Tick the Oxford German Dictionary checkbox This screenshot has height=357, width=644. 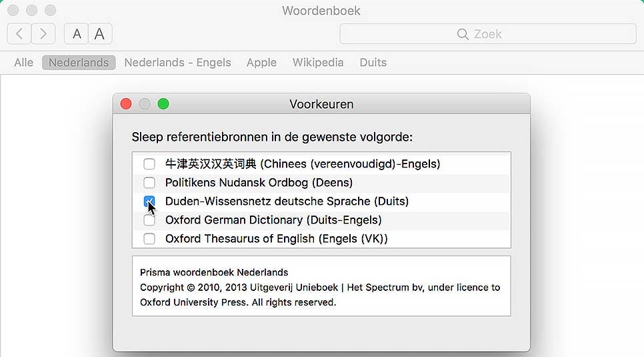[x=149, y=220]
